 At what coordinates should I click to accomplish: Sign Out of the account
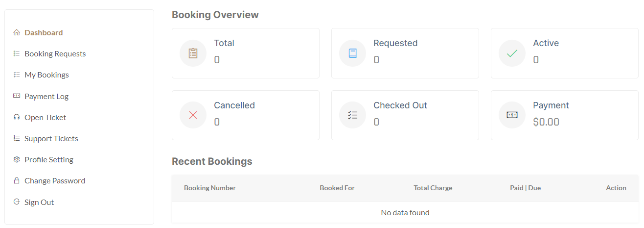click(x=39, y=203)
